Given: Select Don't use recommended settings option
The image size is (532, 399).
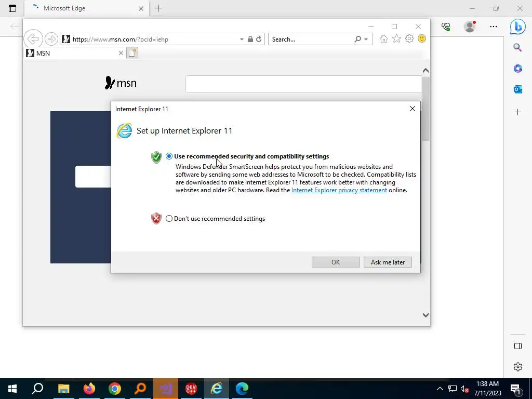Looking at the screenshot, I should 169,219.
